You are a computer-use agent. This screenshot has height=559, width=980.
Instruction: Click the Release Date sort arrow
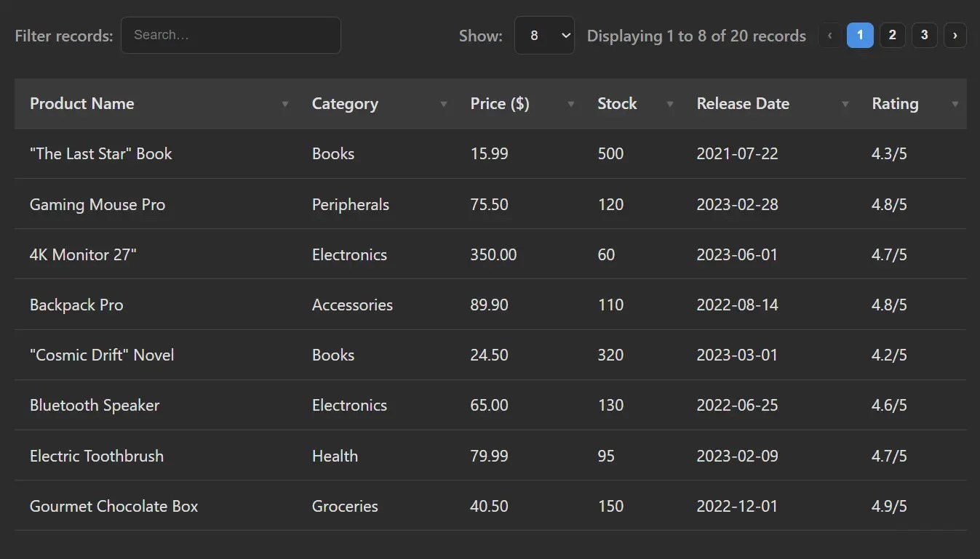845,105
